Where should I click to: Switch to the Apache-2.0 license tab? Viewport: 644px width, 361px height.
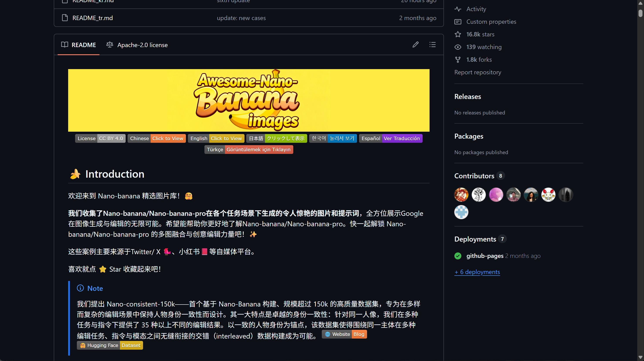click(137, 45)
